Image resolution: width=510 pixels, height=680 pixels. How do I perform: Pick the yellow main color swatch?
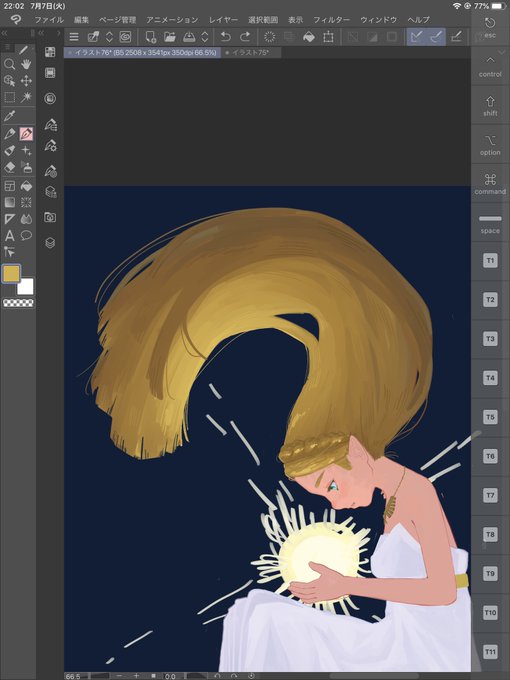click(x=11, y=274)
